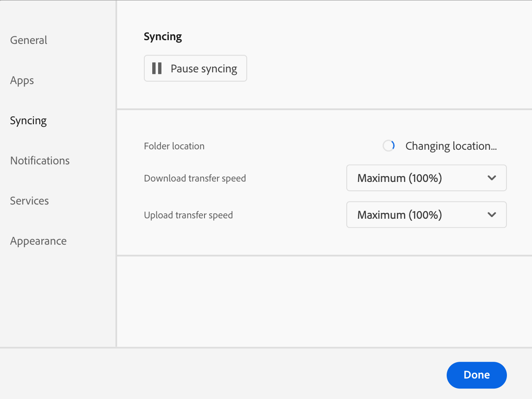Switch to the Apps settings section
The image size is (532, 399).
[x=21, y=80]
